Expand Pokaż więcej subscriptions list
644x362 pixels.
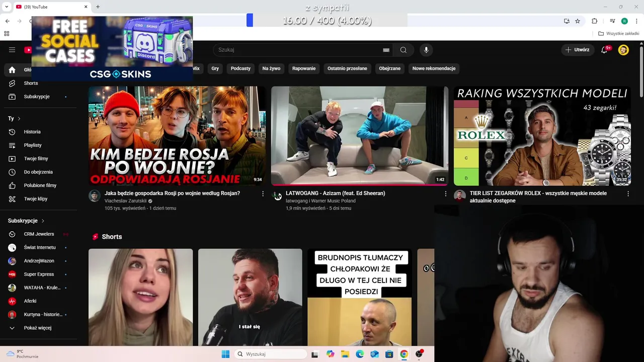coord(38,328)
